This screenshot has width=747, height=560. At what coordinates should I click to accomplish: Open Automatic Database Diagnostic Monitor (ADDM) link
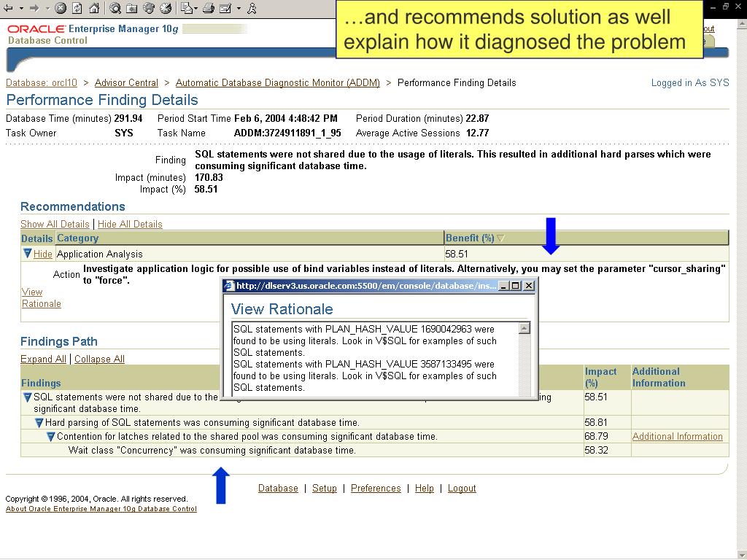[x=278, y=83]
